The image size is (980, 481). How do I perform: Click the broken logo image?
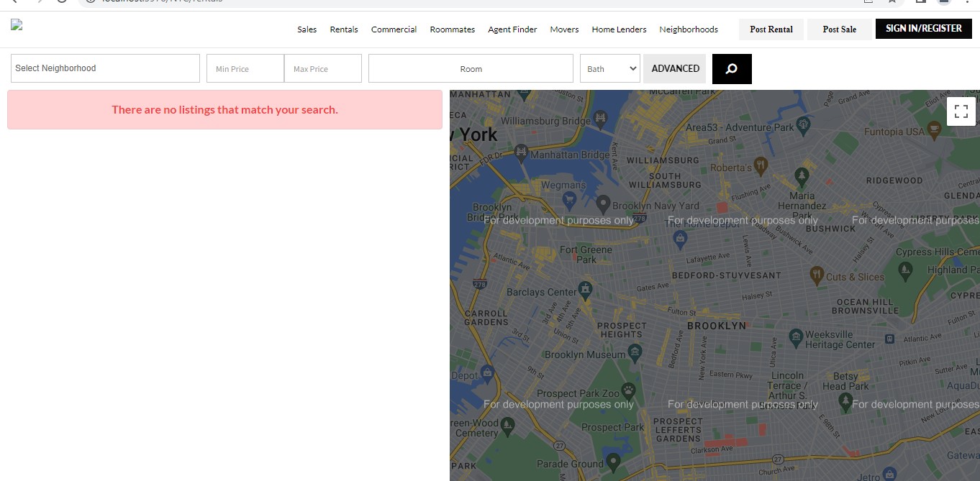pyautogui.click(x=17, y=25)
